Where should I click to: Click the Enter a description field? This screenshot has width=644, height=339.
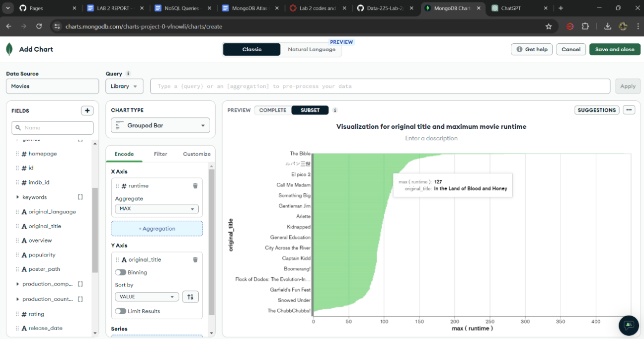tap(431, 138)
